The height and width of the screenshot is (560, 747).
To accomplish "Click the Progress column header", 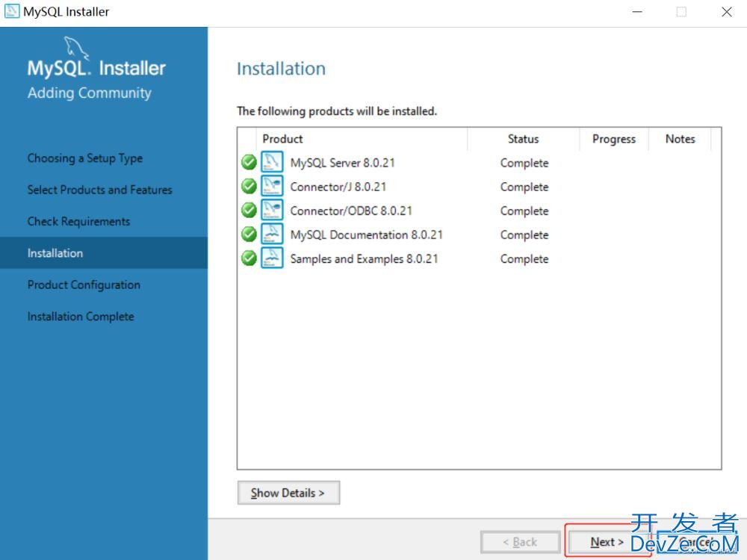I will 614,139.
